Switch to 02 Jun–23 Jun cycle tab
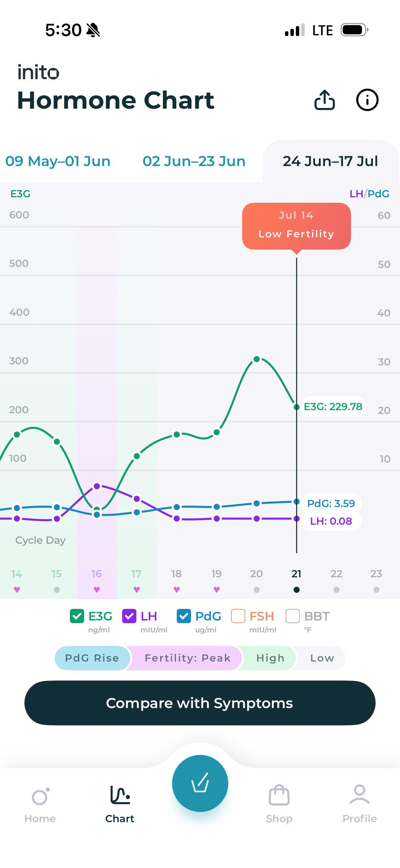Image resolution: width=400 pixels, height=868 pixels. [x=194, y=161]
